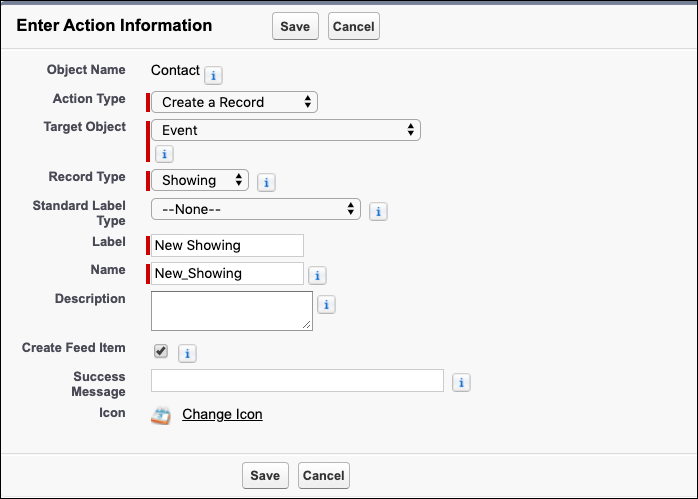The width and height of the screenshot is (698, 499).
Task: Click the Success Message input box
Action: pyautogui.click(x=297, y=381)
